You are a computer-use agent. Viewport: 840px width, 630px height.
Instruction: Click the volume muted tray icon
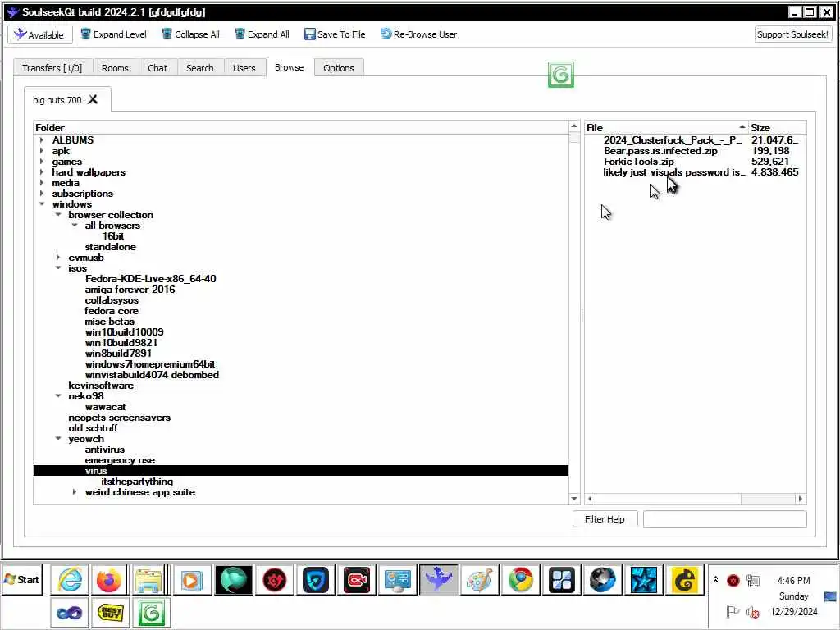click(x=753, y=612)
